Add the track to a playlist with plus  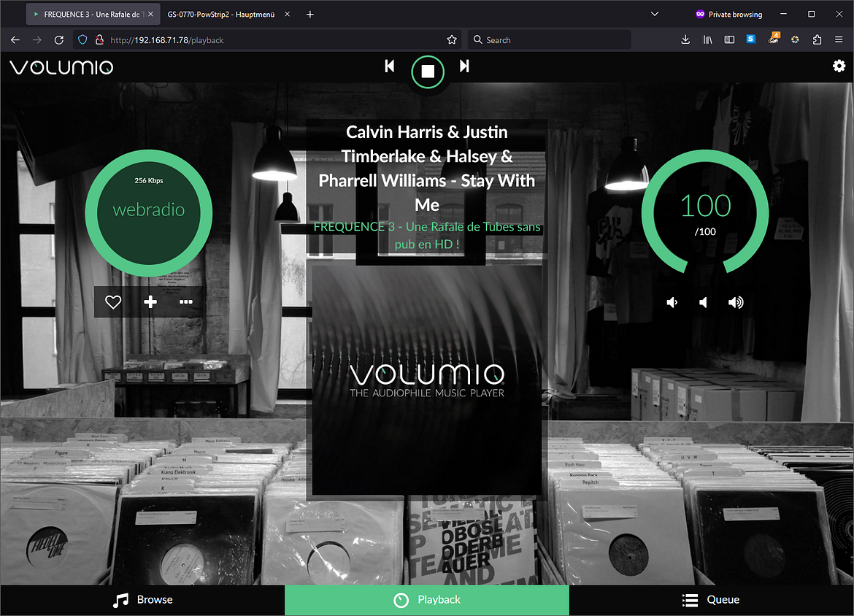(150, 301)
